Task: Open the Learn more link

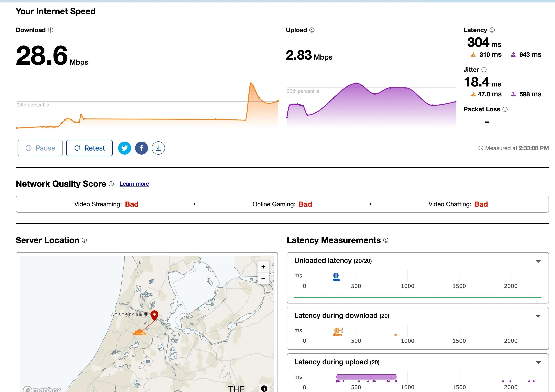Action: 134,184
